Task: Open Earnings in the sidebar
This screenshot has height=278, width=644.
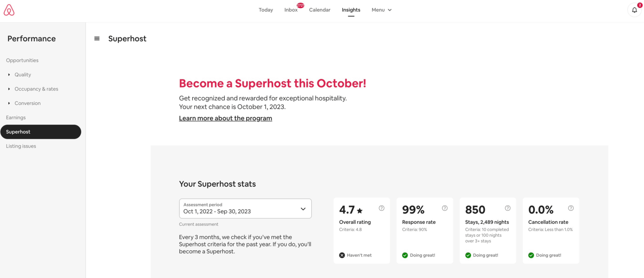Action: coord(16,118)
